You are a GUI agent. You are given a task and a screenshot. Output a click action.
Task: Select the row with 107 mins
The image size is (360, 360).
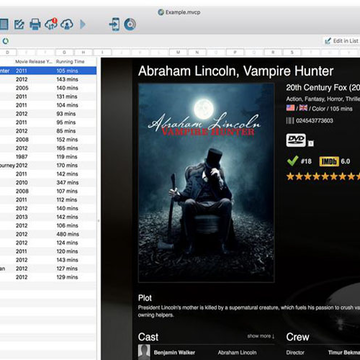48,191
